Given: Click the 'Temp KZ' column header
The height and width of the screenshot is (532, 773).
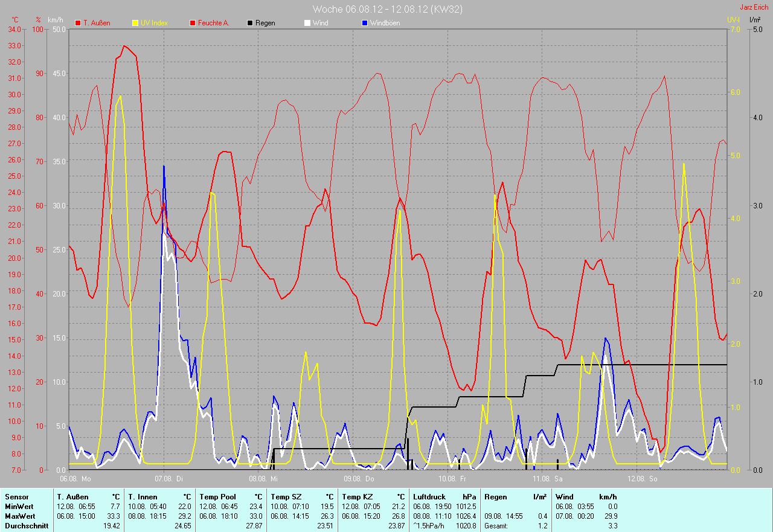Looking at the screenshot, I should [x=357, y=496].
